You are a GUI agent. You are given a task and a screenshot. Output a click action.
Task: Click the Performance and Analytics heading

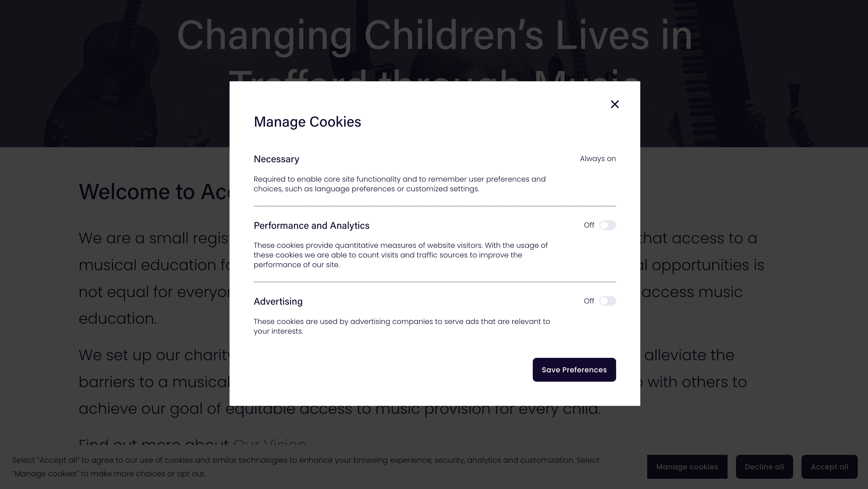coord(311,226)
